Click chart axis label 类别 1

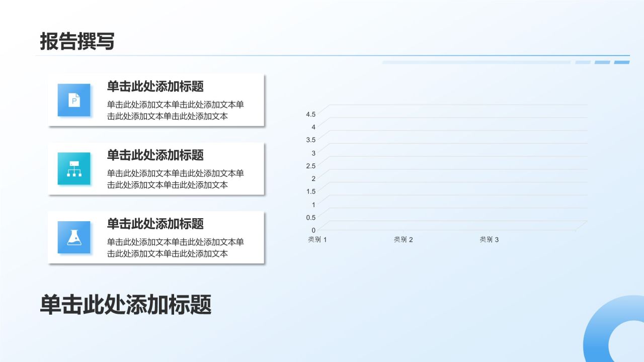tap(317, 240)
